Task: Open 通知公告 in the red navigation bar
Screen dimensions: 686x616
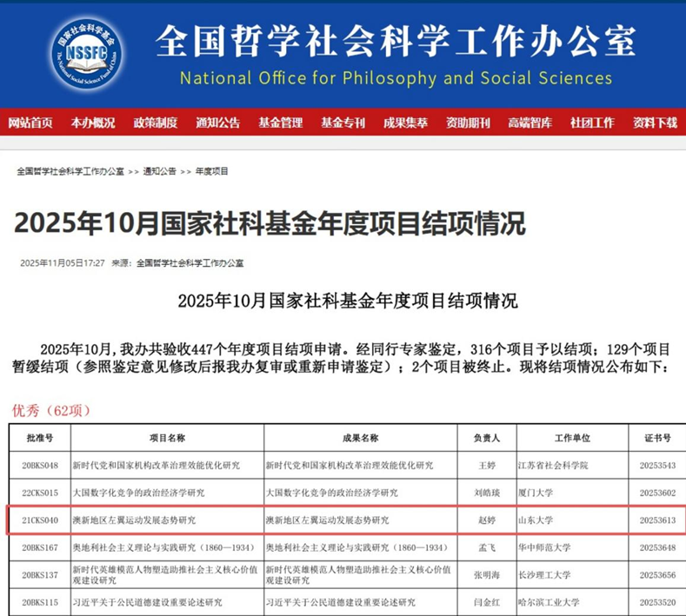Action: point(217,123)
